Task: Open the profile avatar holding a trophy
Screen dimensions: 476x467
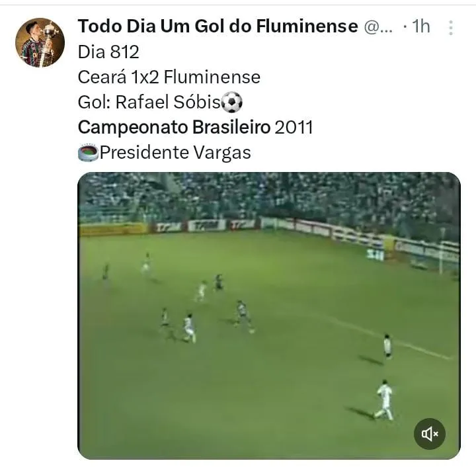Action: click(x=40, y=42)
